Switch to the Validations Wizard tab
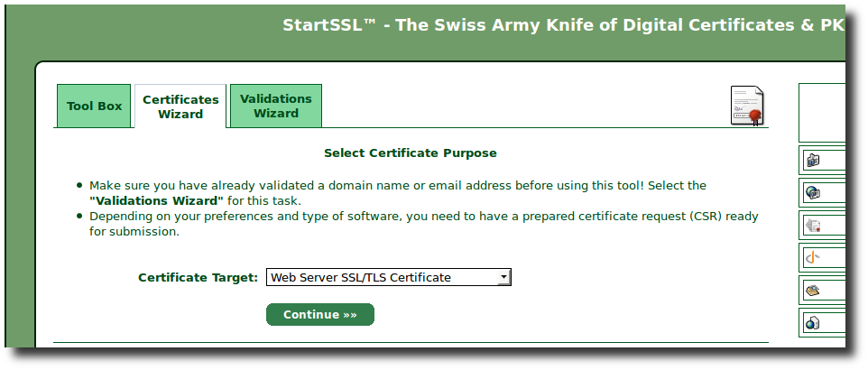The image size is (868, 370). 276,106
